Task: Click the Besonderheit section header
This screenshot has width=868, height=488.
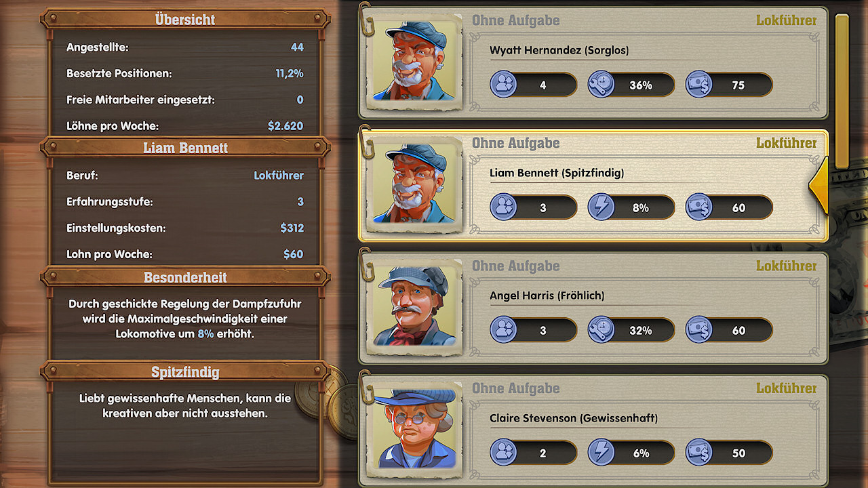Action: coord(185,277)
